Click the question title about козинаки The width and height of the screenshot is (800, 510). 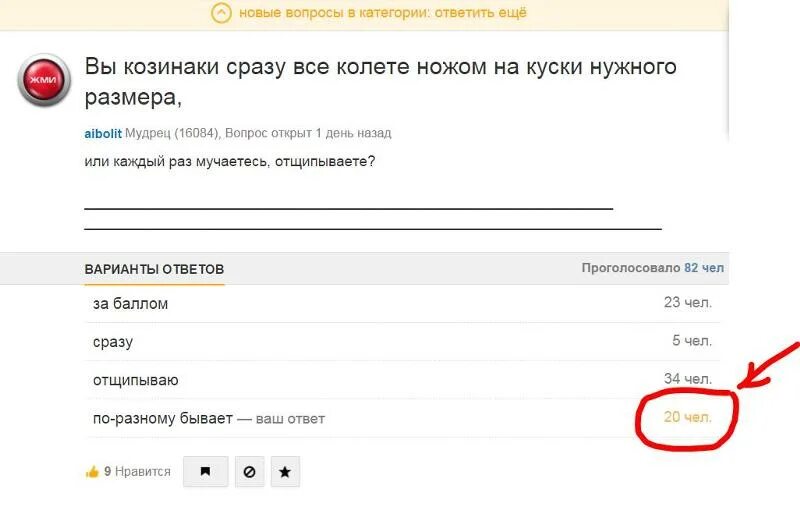[381, 82]
